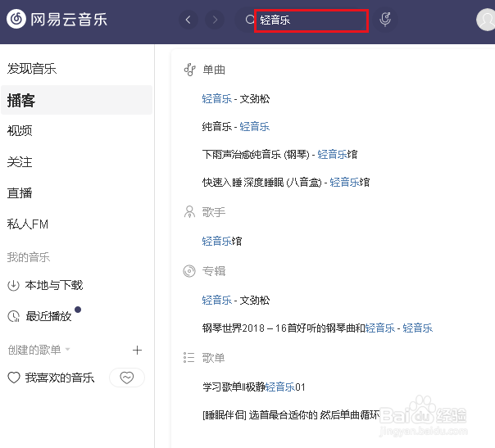The image size is (495, 448).
Task: Click the download icon beside 本地与下载
Action: point(13,286)
